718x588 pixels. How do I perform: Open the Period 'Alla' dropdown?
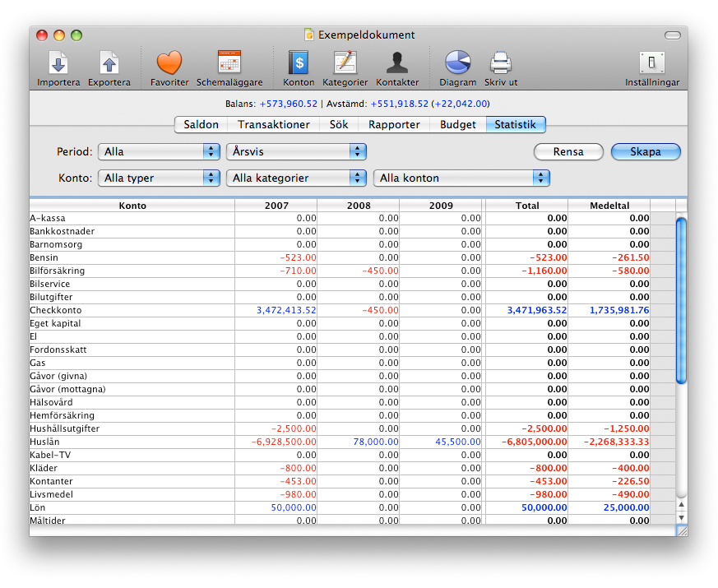(x=159, y=151)
